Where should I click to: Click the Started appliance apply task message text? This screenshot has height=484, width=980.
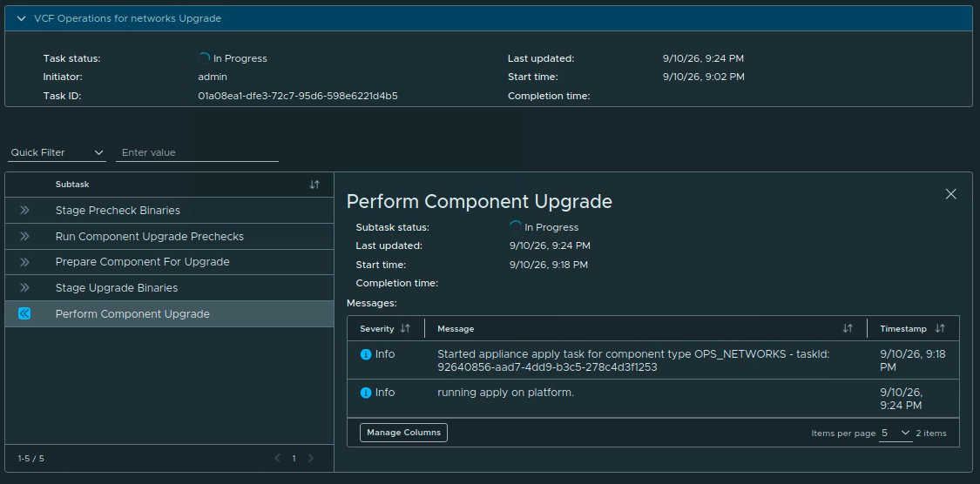[633, 361]
